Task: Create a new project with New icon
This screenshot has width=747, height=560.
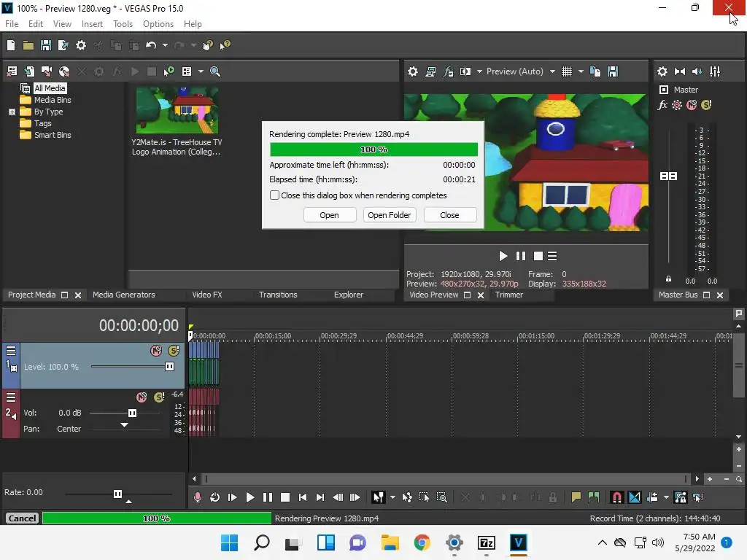Action: pos(11,45)
